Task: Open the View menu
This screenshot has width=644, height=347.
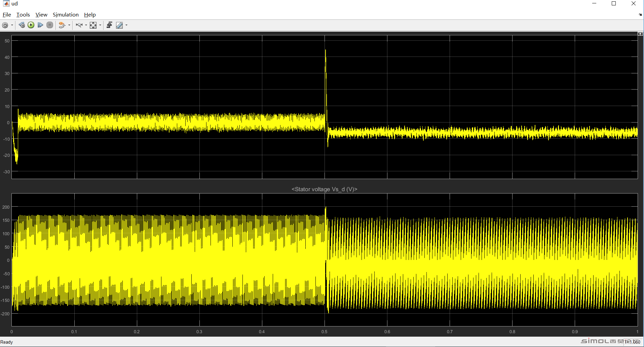Action: [x=41, y=15]
